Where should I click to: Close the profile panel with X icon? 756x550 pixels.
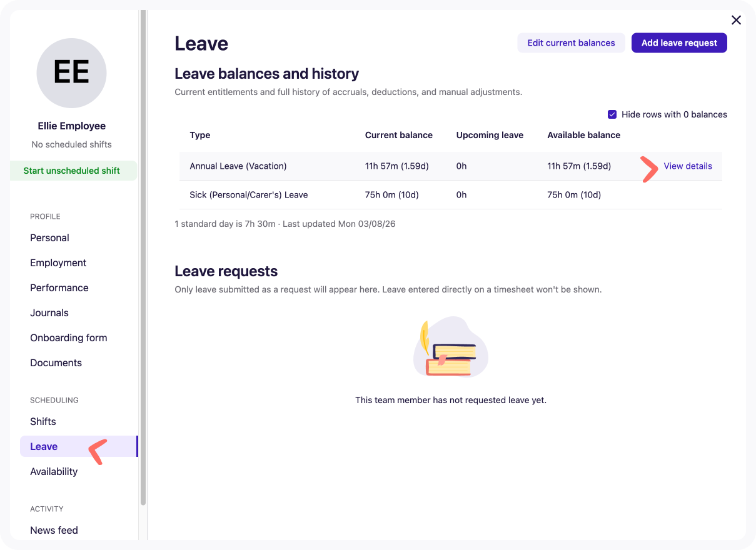[736, 20]
